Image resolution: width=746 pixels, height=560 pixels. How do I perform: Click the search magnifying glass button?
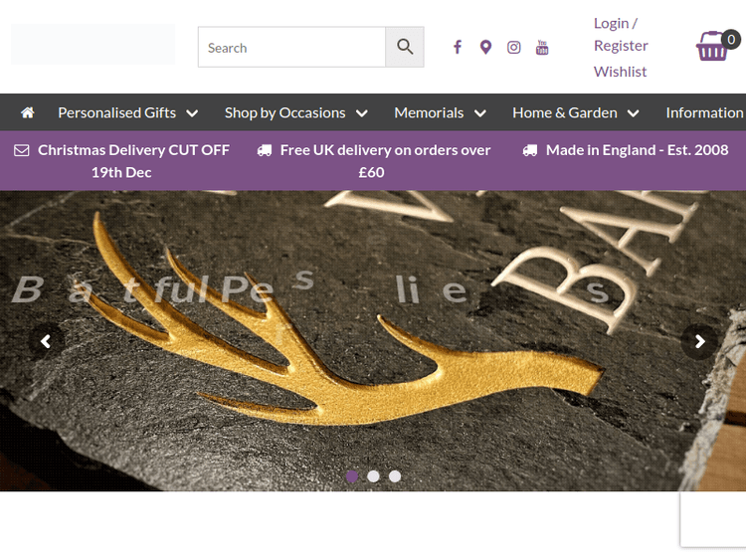pyautogui.click(x=405, y=47)
